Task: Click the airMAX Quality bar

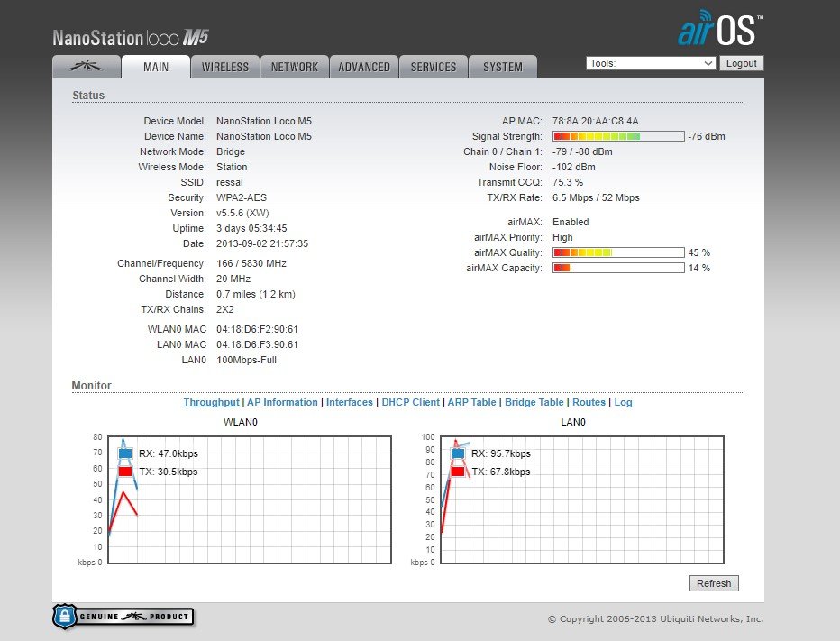Action: click(617, 252)
